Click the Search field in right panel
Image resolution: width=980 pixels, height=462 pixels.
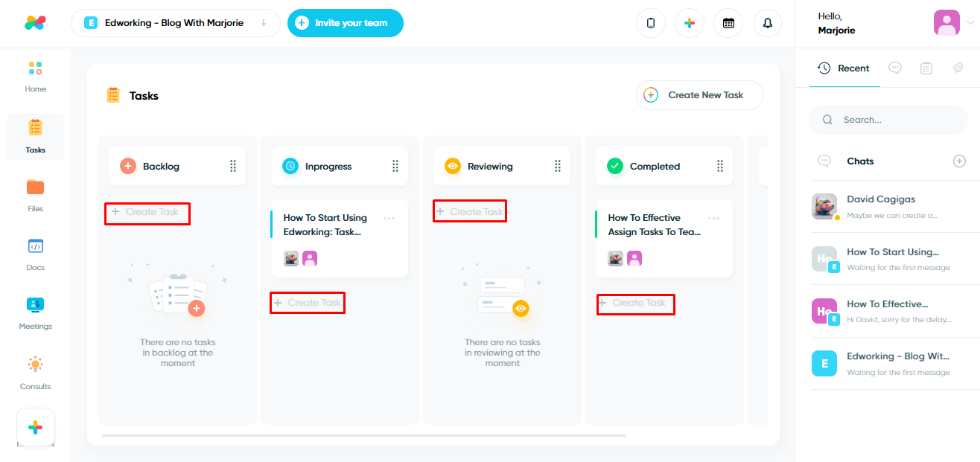888,120
